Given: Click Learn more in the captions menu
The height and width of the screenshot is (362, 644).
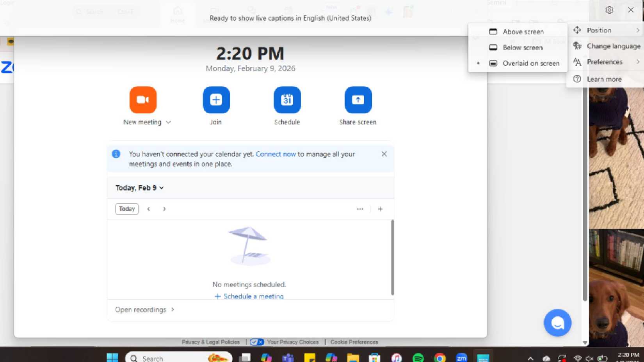Looking at the screenshot, I should click(604, 79).
